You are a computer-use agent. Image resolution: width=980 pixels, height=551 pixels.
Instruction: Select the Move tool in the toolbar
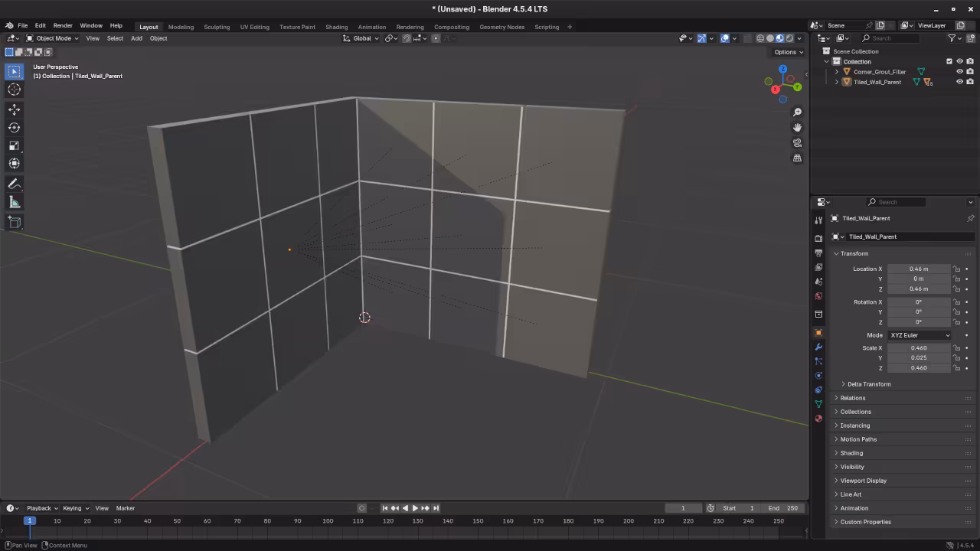pyautogui.click(x=14, y=109)
